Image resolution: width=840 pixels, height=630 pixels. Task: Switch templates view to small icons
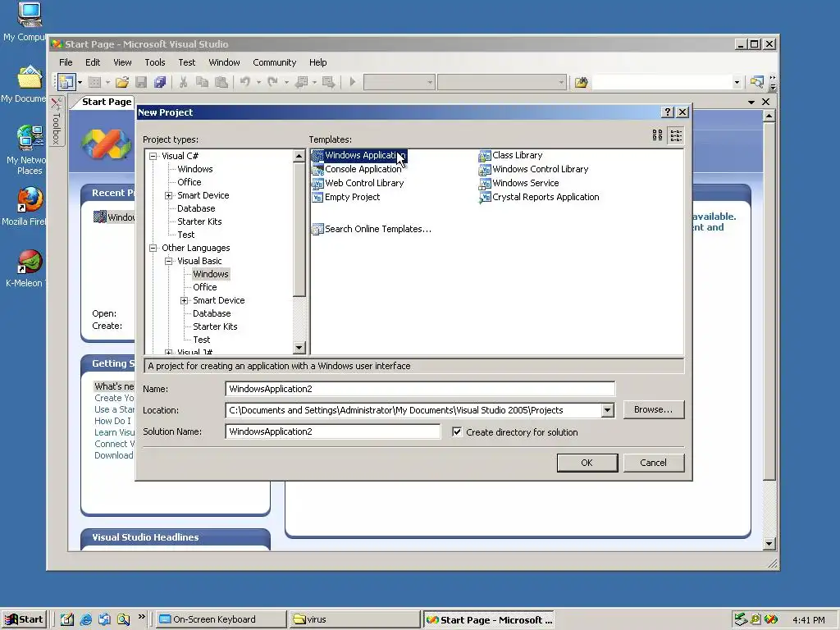point(676,135)
